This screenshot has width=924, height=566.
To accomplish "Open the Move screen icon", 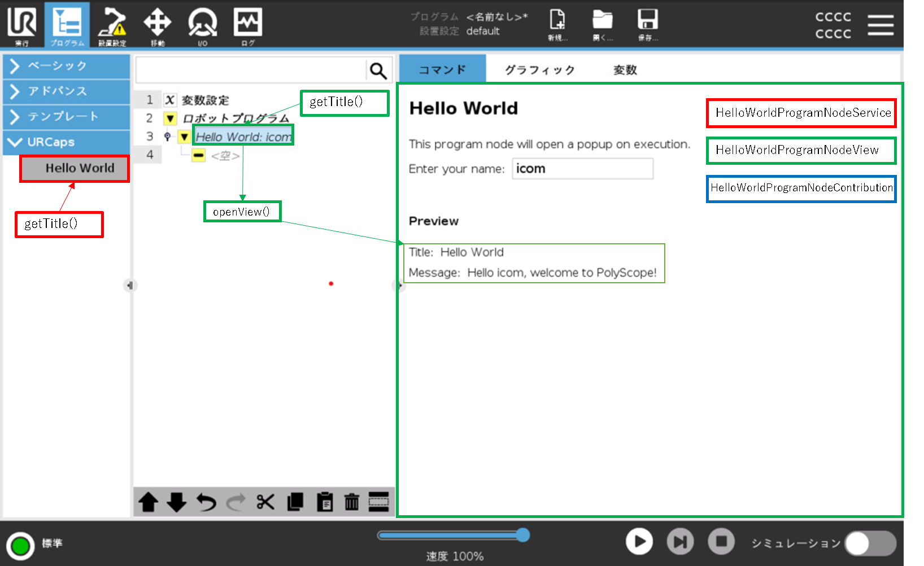I will (x=158, y=25).
